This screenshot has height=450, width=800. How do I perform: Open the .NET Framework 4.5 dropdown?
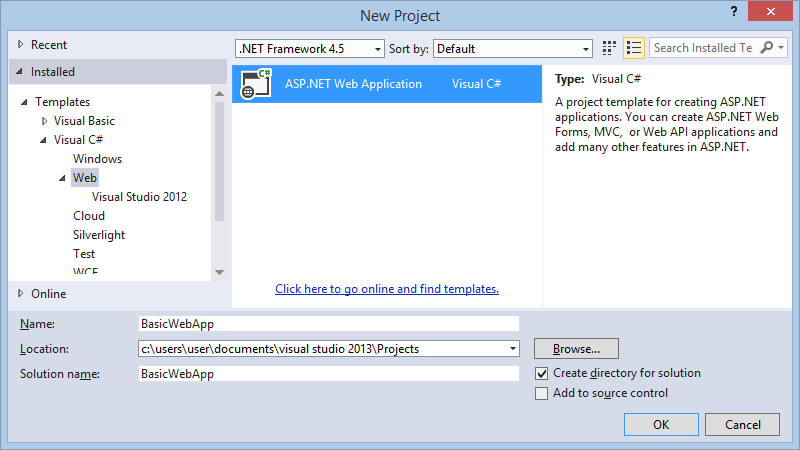point(310,49)
